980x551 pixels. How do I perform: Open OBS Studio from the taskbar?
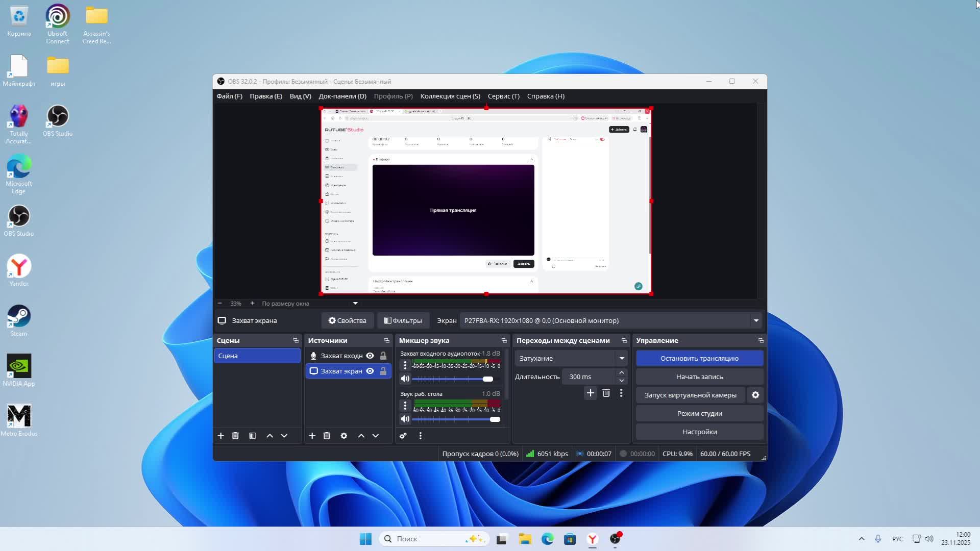point(615,539)
